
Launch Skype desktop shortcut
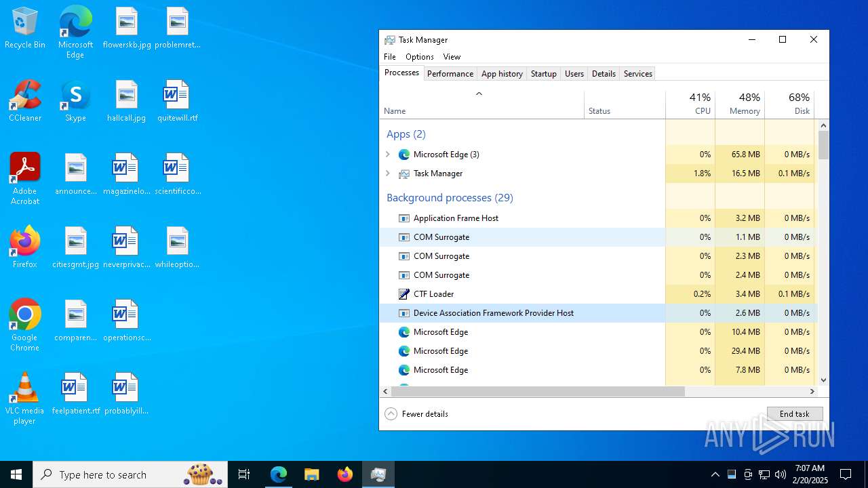[75, 102]
